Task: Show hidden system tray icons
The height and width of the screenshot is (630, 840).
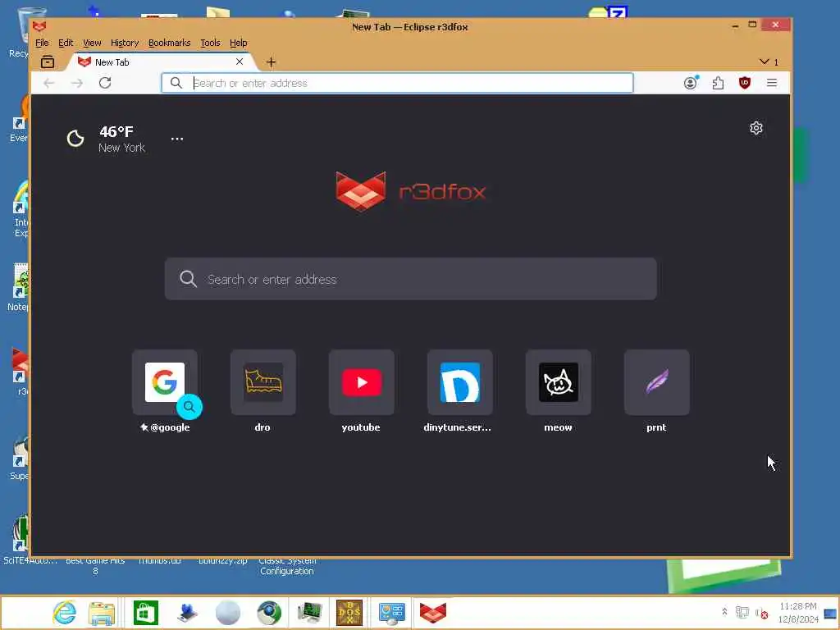Action: [724, 612]
